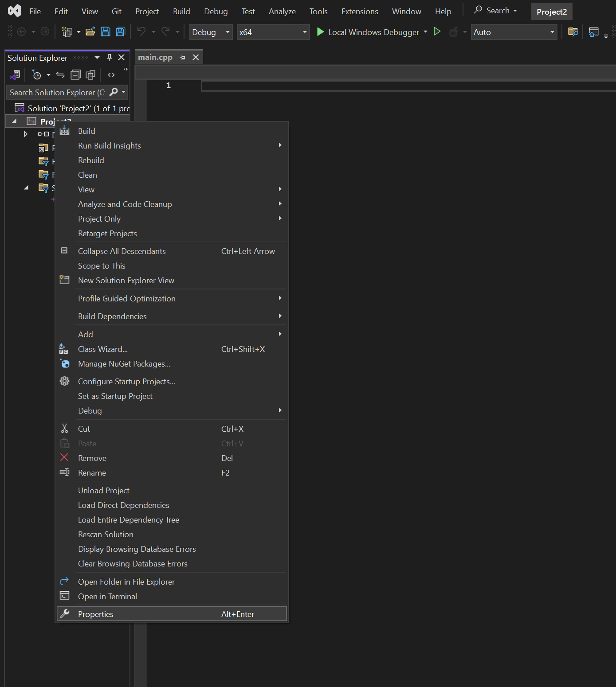This screenshot has width=616, height=687.
Task: Open the Build menu in menu bar
Action: coord(181,11)
